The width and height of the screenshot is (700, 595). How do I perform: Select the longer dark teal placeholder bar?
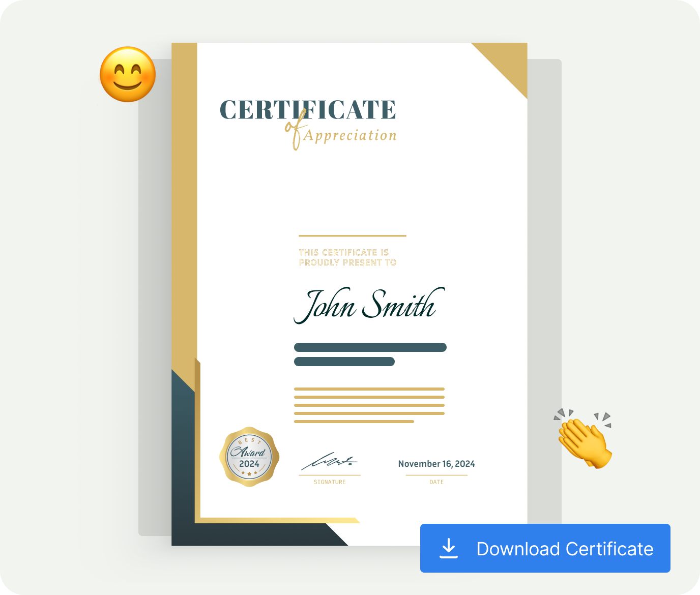[370, 347]
